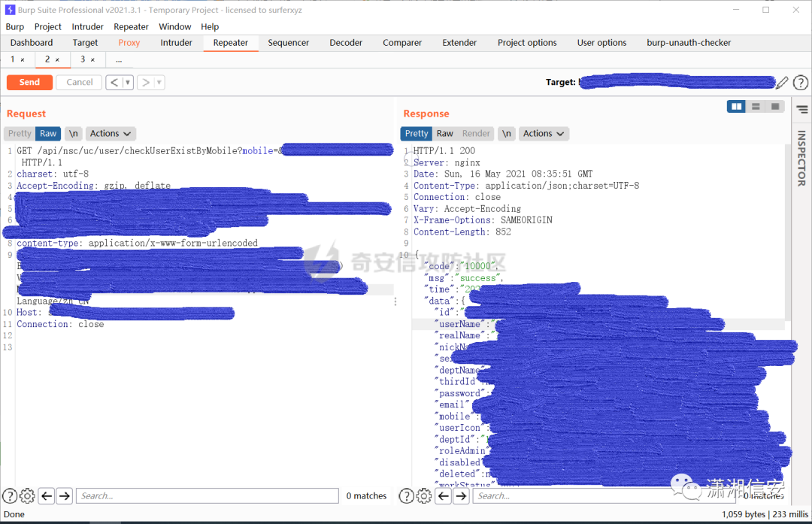Image resolution: width=812 pixels, height=524 pixels.
Task: Switch to the Intruder tool tab
Action: 176,43
